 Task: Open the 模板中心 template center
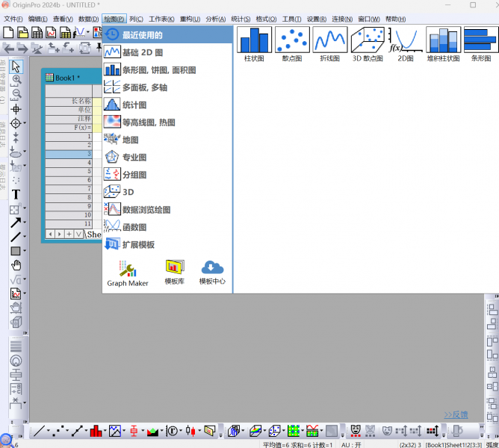point(212,273)
